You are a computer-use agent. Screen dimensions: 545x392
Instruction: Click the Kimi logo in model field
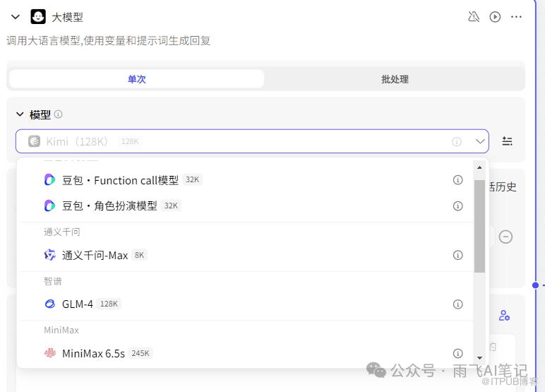pos(34,141)
